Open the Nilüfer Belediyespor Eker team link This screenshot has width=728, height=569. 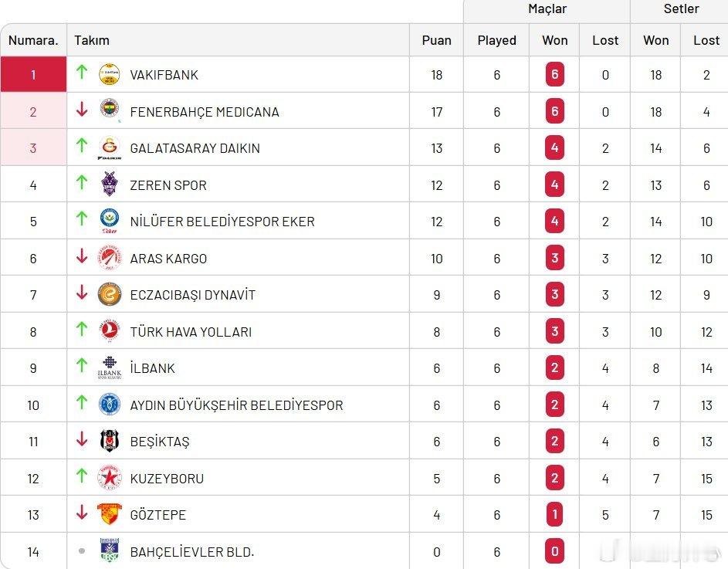pyautogui.click(x=222, y=222)
